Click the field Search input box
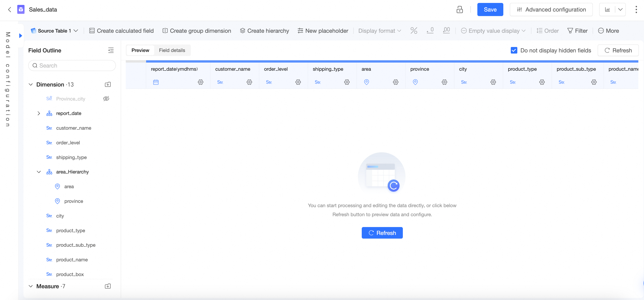Image resolution: width=644 pixels, height=300 pixels. [72, 66]
